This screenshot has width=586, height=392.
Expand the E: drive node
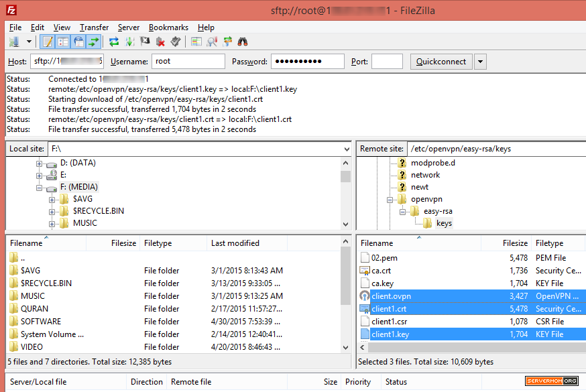(40, 176)
